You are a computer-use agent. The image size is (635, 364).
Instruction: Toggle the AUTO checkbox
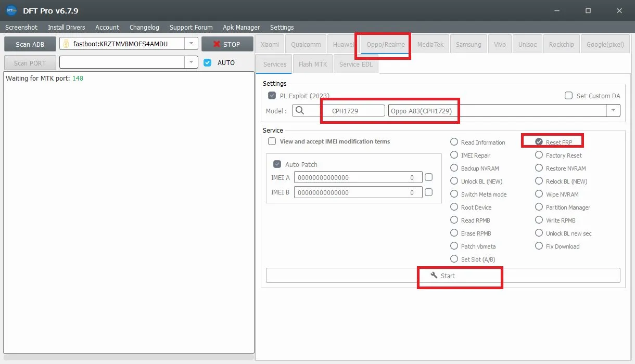coord(208,62)
